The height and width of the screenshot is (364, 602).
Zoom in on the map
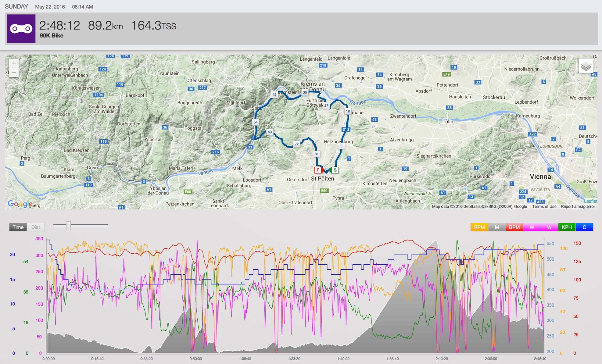(14, 63)
